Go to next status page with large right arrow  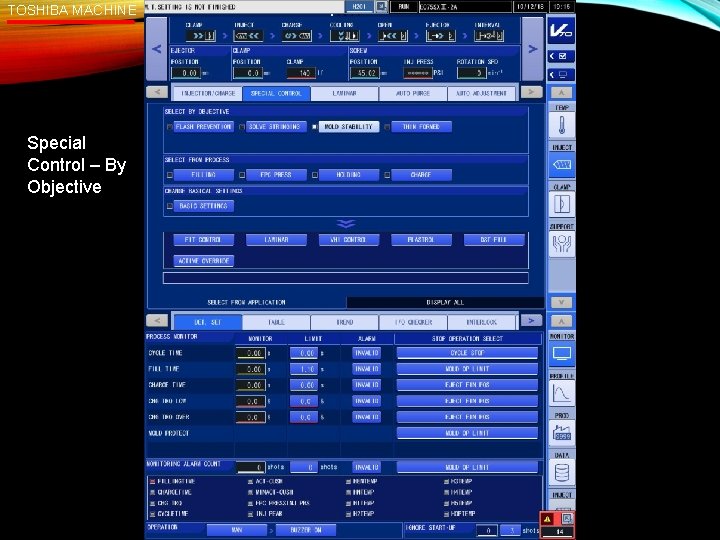click(x=533, y=49)
